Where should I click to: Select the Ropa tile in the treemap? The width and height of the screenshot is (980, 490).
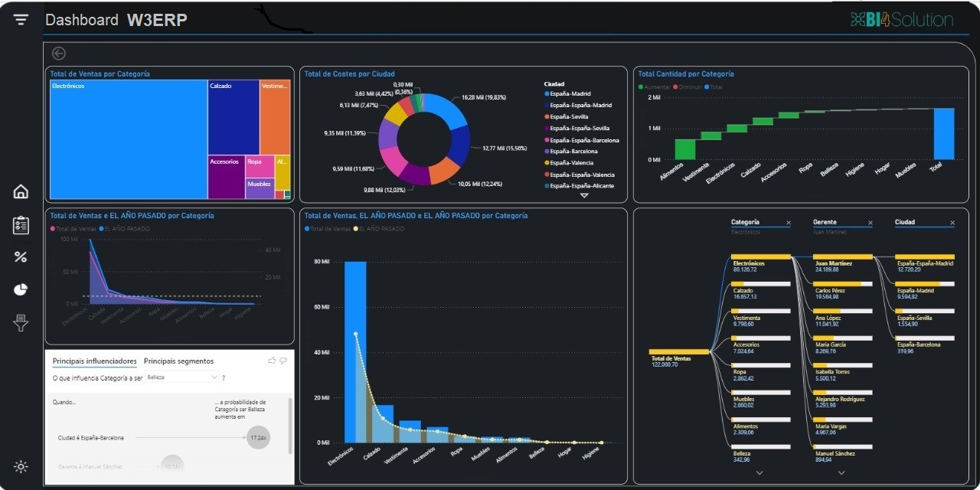pos(260,167)
